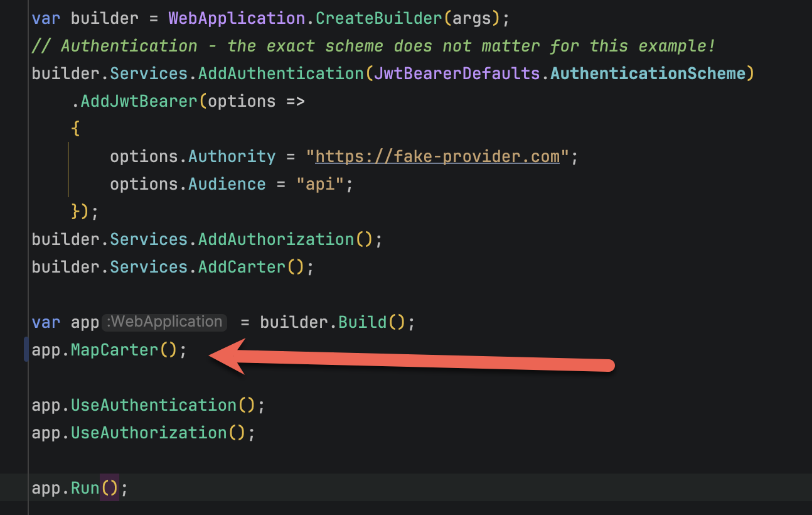Click the AddAuthorization method call
The image size is (812, 515).
pos(276,239)
